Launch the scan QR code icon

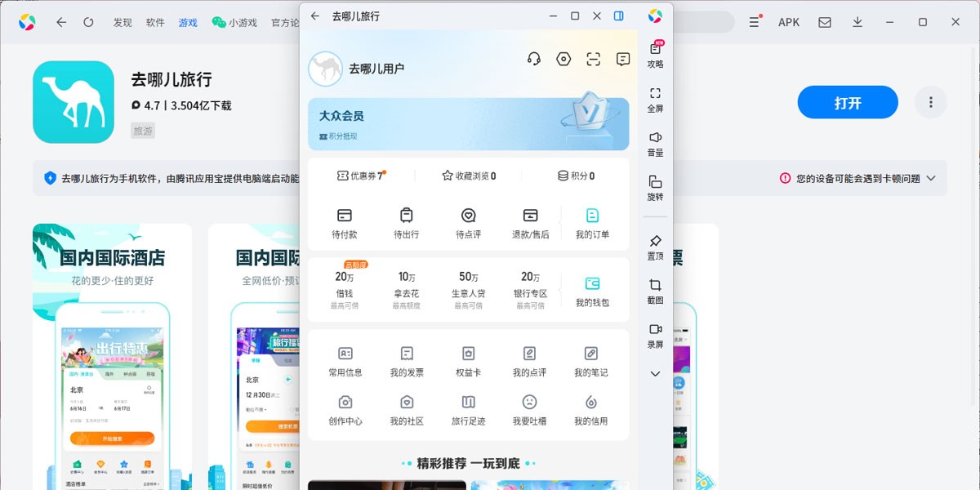[592, 59]
